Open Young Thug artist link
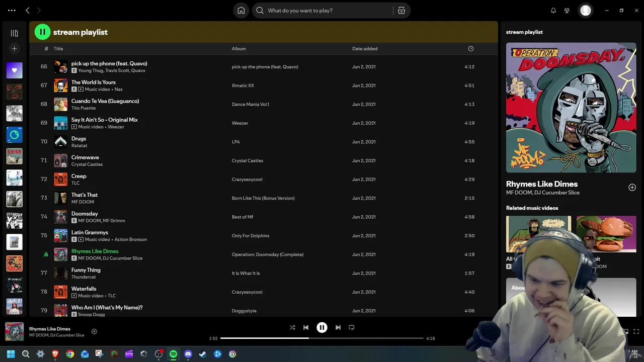This screenshot has height=362, width=644. (91, 70)
